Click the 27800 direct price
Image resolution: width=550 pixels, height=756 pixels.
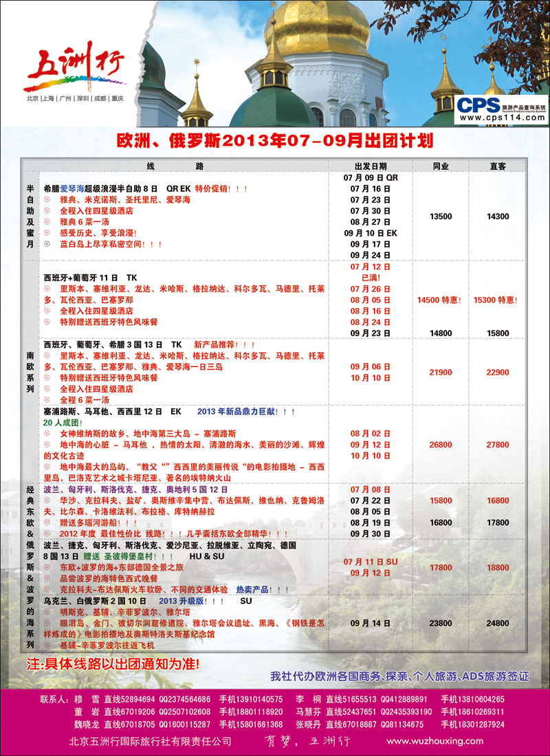(x=498, y=445)
